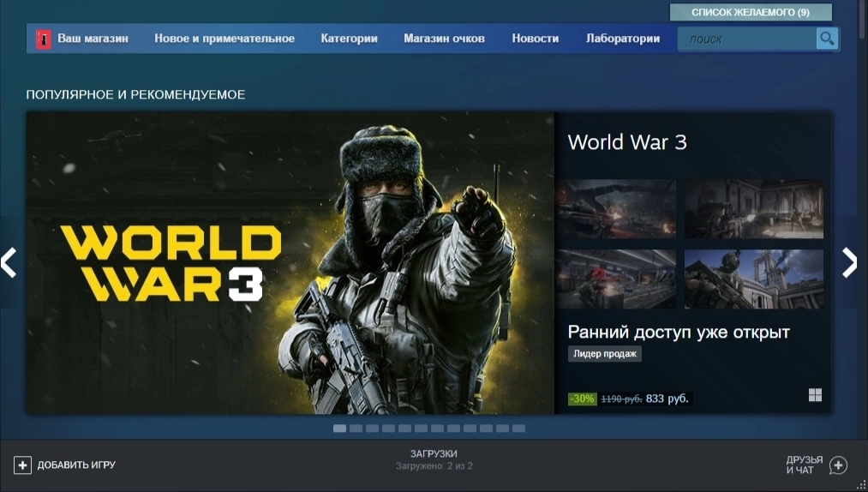Select the second carousel page dot

click(356, 429)
